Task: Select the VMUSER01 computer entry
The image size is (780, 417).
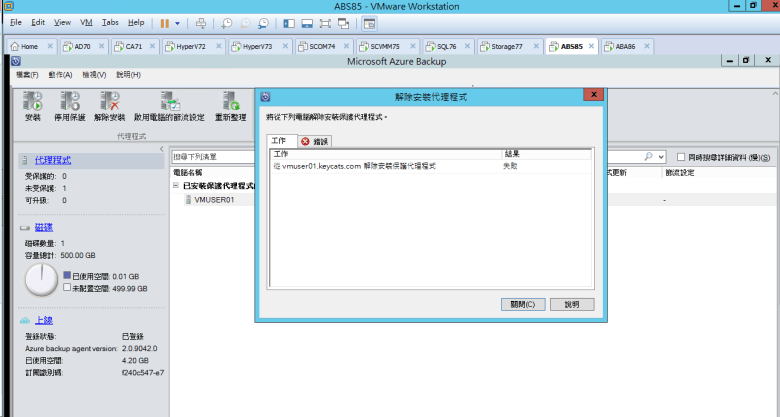Action: 213,199
